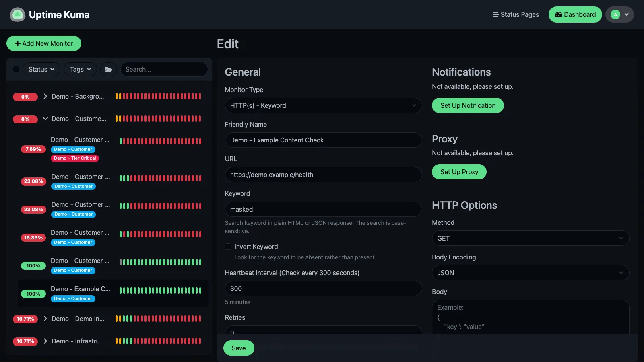Click the URL input field
The image size is (644, 362).
click(x=323, y=175)
